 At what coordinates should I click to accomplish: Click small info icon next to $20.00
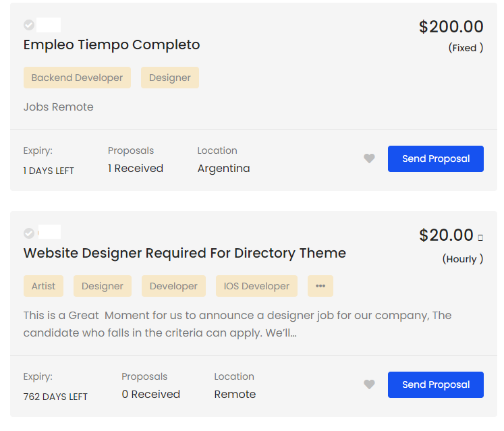click(480, 237)
